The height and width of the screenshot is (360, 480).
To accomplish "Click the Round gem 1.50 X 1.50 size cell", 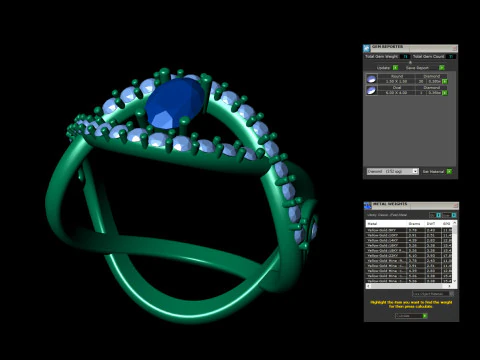I will (397, 81).
